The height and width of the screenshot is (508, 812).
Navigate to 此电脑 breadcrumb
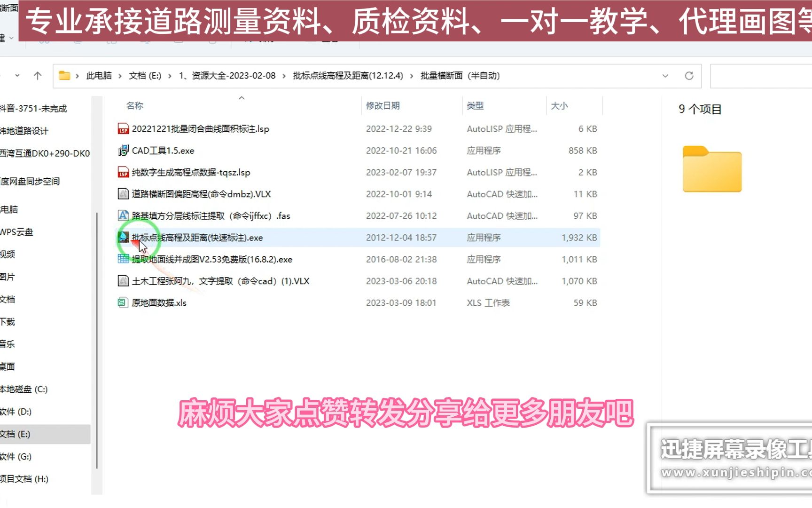click(x=99, y=76)
